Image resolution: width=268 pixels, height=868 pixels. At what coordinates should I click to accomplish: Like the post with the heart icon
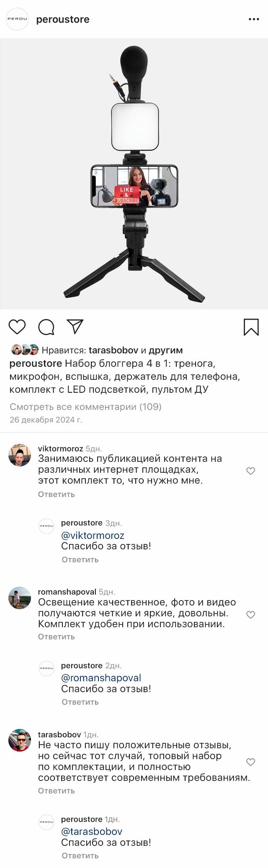(17, 327)
